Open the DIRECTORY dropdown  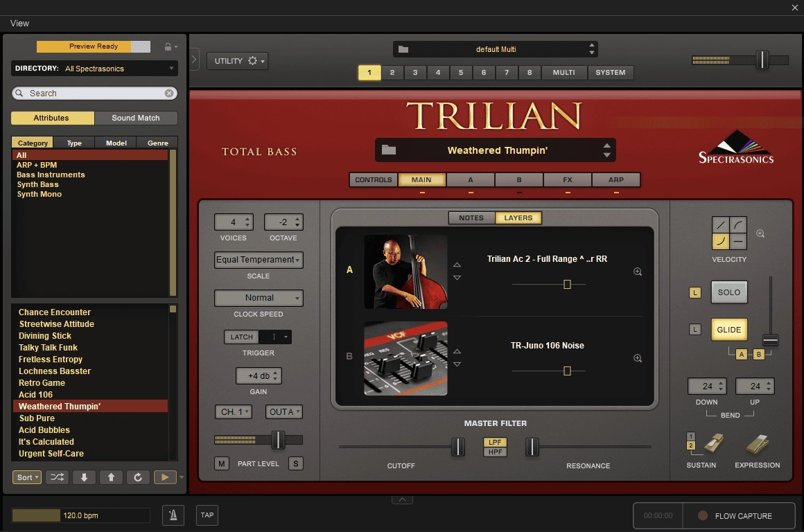(x=95, y=68)
